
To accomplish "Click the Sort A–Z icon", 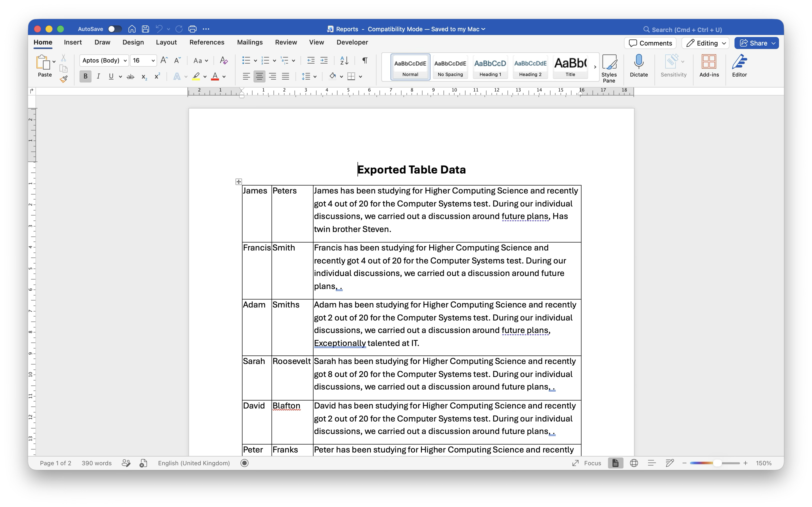I will pos(344,60).
